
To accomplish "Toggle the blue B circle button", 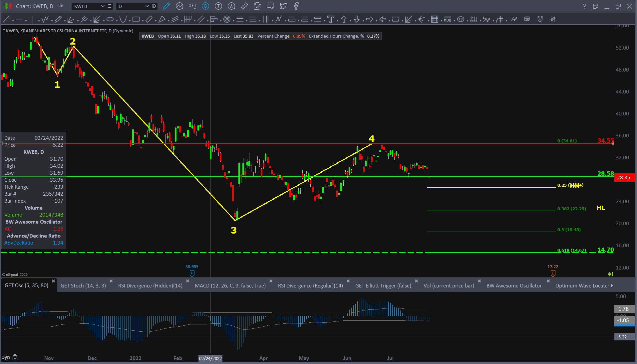I will pos(205,6).
